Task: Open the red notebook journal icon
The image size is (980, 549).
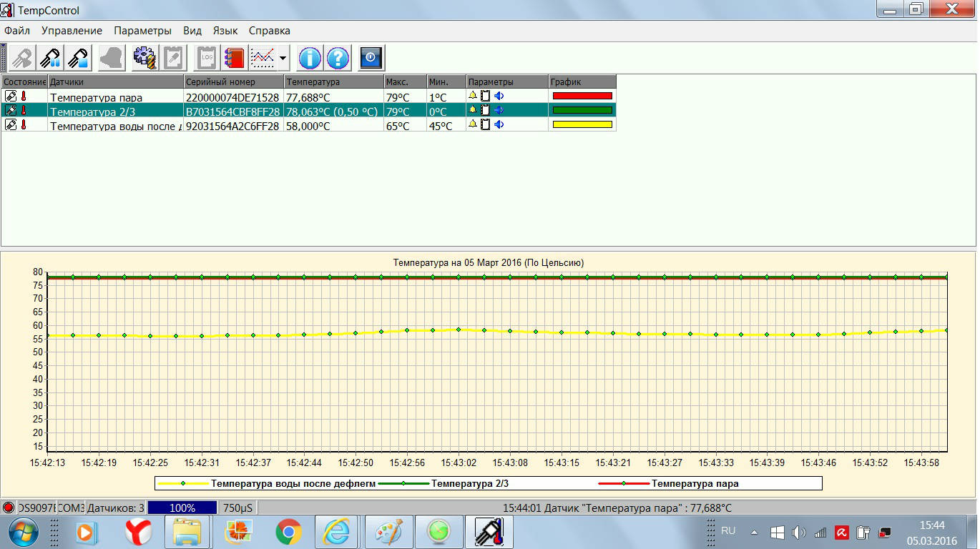Action: click(234, 58)
